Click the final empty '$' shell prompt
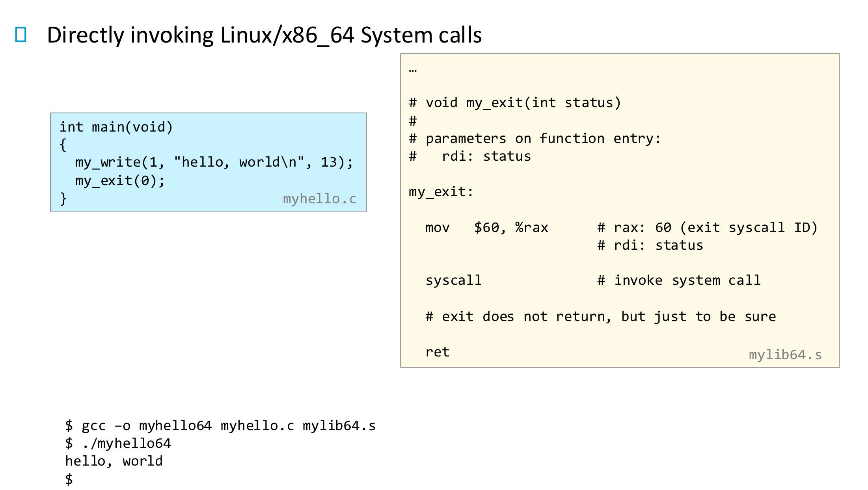This screenshot has height=490, width=868. pos(69,479)
